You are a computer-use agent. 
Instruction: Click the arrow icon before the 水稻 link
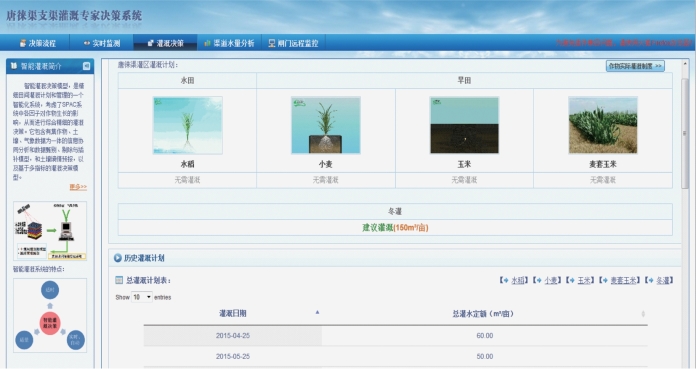pyautogui.click(x=505, y=280)
